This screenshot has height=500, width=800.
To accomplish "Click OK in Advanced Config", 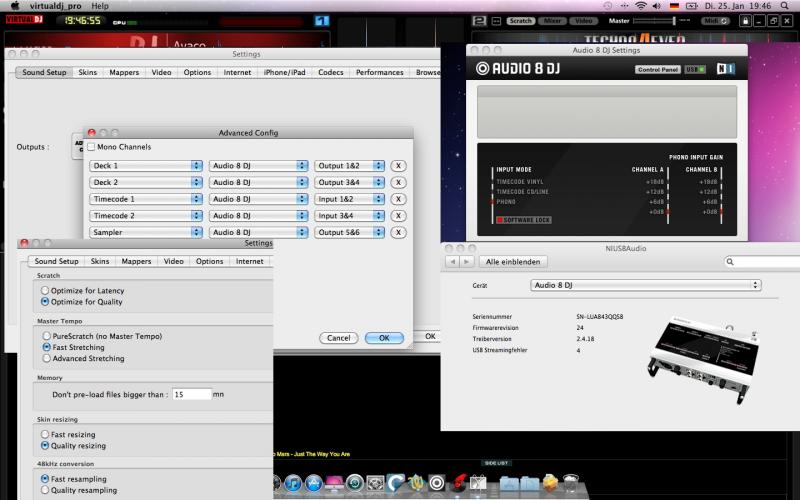I will 384,338.
